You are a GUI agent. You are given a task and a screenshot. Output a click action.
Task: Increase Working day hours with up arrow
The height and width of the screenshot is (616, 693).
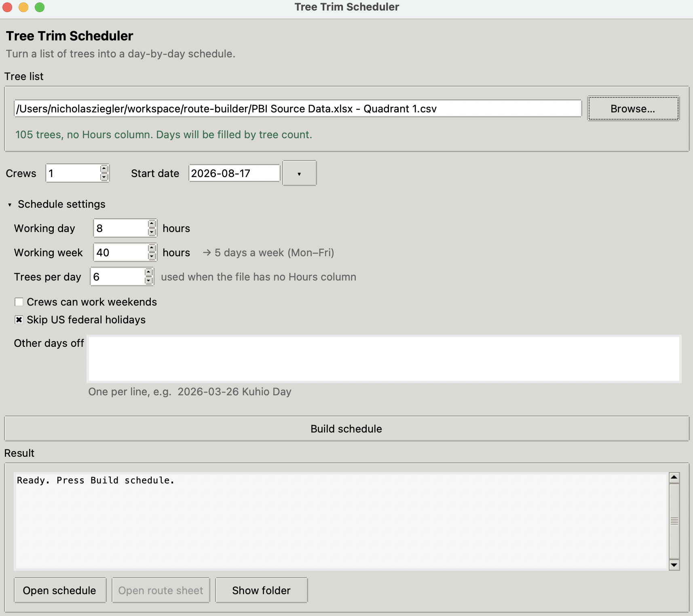point(152,224)
